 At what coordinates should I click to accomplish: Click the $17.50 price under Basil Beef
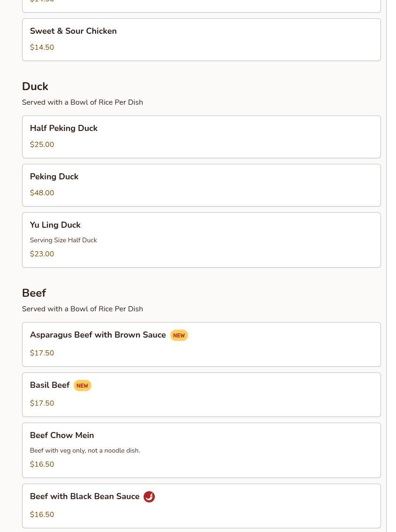pyautogui.click(x=42, y=403)
